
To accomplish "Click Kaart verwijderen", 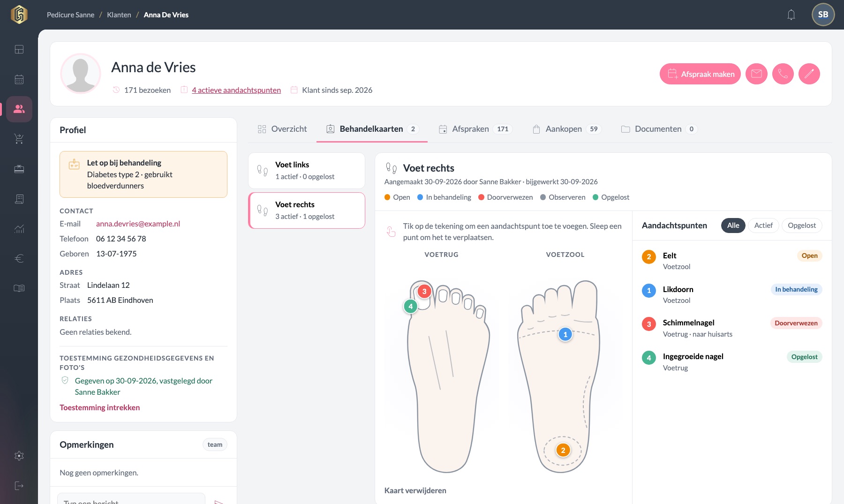I will (415, 490).
